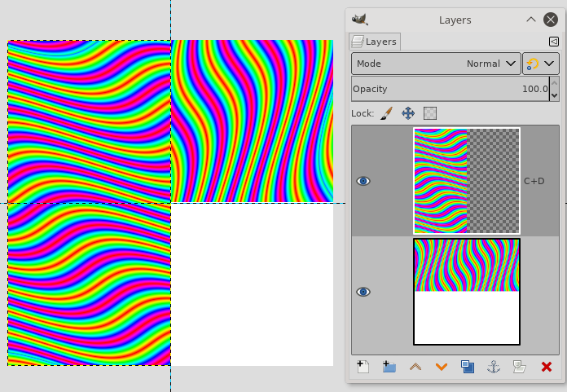The image size is (567, 392).
Task: Hide the C+D layer using its eye icon
Action: [363, 181]
